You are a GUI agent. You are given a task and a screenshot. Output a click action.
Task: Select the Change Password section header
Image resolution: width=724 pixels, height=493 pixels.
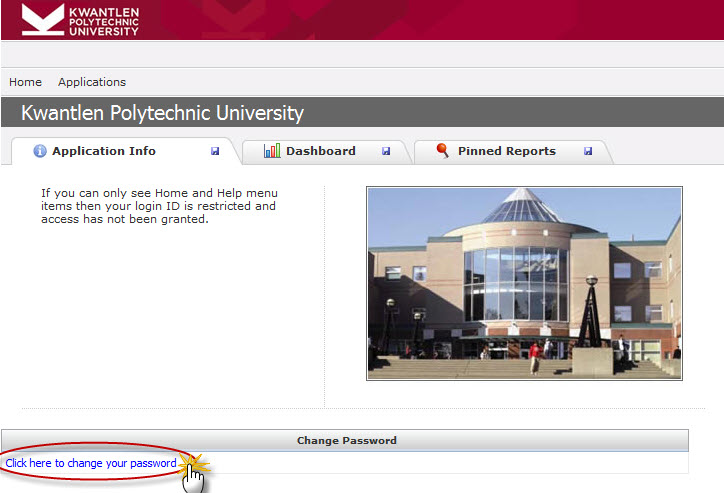(x=346, y=440)
